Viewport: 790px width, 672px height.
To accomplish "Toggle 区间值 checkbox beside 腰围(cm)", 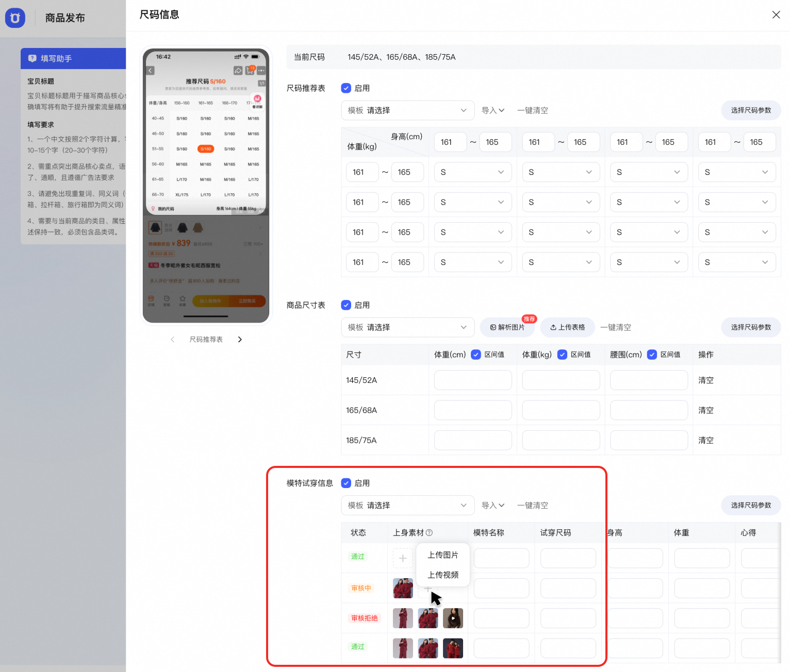I will click(652, 355).
